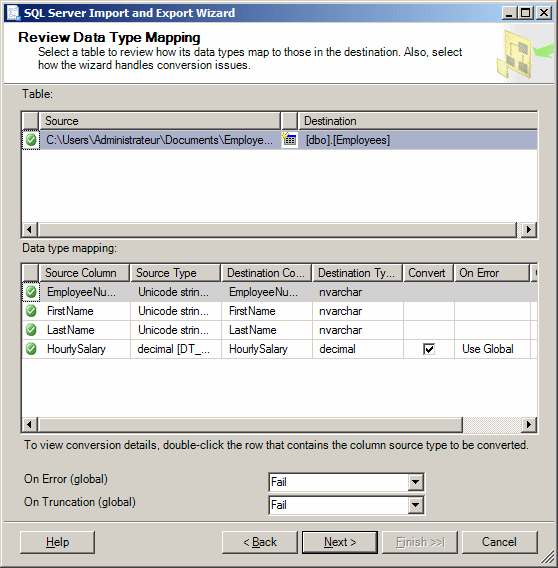This screenshot has height=568, width=558.
Task: Click the horizontal scrollbar thumb under Data type mapping
Action: [250, 424]
